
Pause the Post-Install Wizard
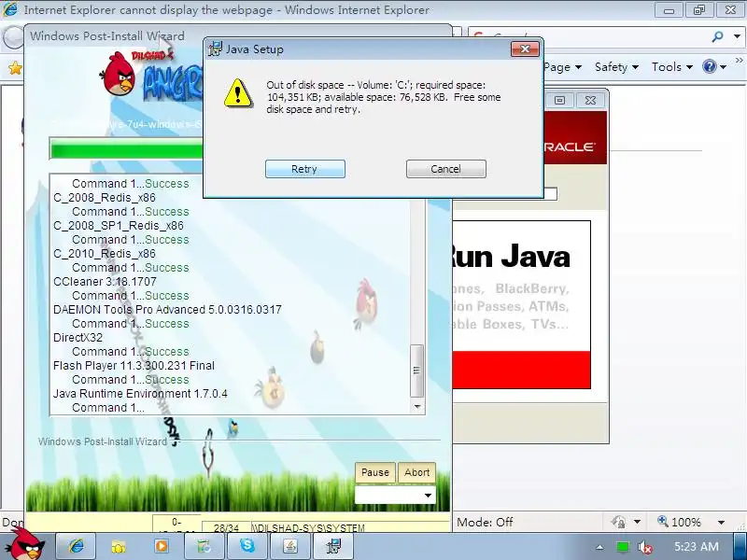click(375, 472)
